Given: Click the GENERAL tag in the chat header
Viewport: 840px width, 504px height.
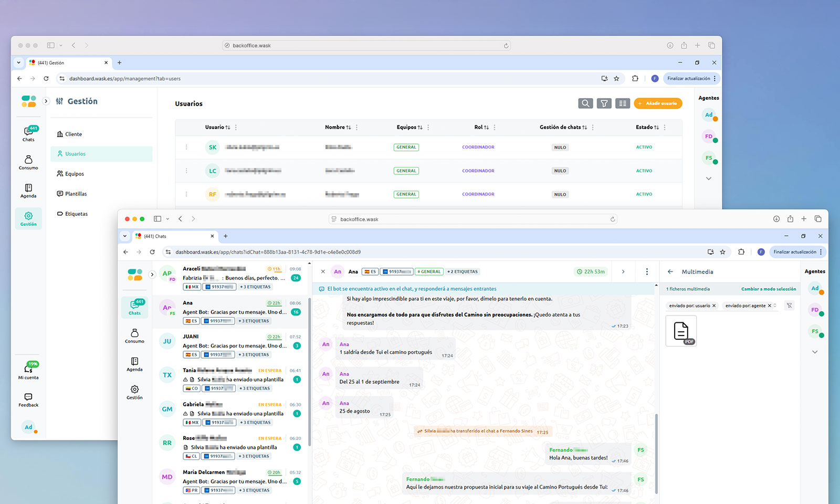Looking at the screenshot, I should (x=429, y=271).
